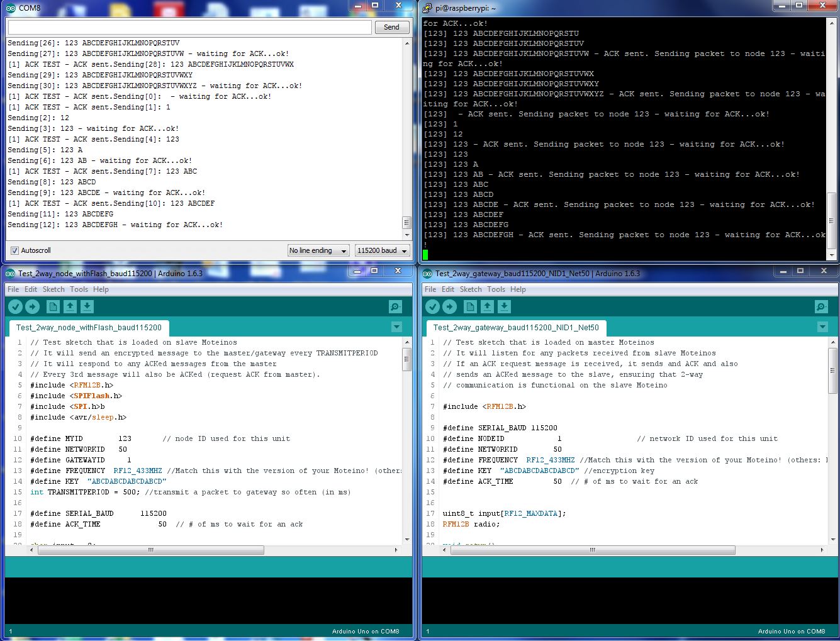840x641 pixels.
Task: Click 'Sending[2]: 12' line in COM8 monitor
Action: [x=38, y=118]
